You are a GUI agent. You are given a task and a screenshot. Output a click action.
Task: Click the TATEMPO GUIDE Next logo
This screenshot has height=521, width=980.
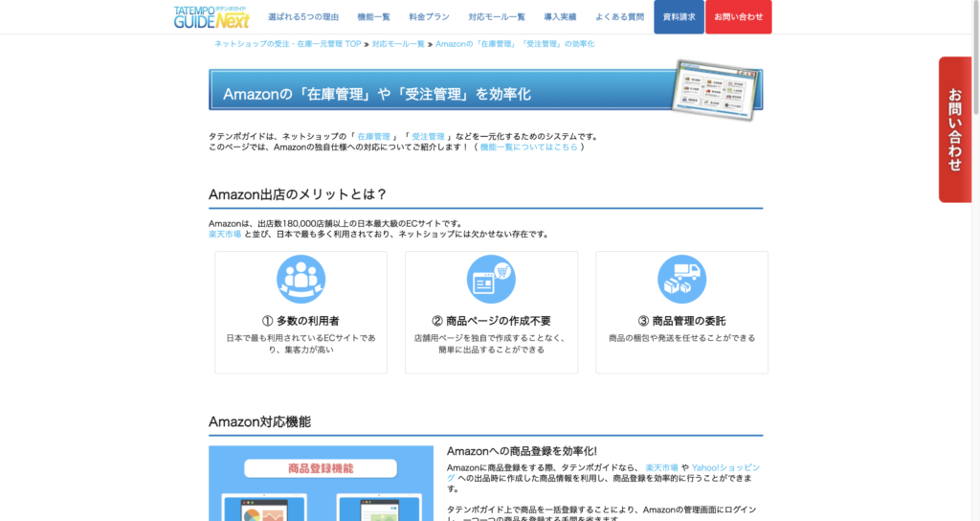212,17
